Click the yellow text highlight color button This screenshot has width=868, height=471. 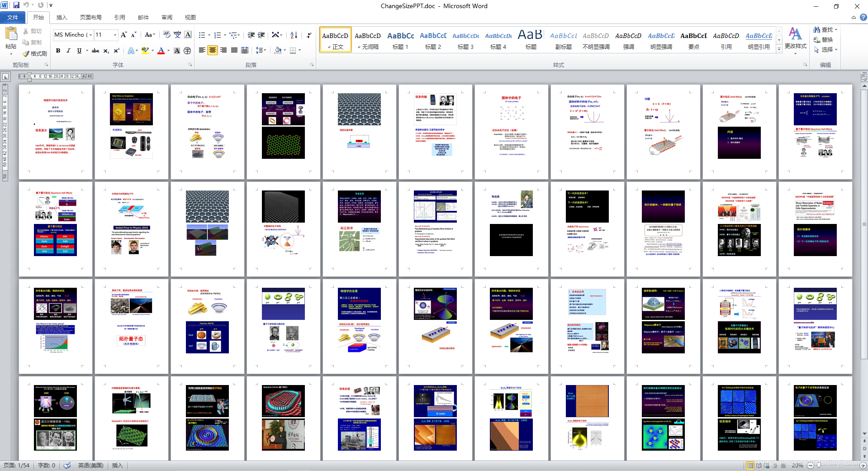click(145, 51)
